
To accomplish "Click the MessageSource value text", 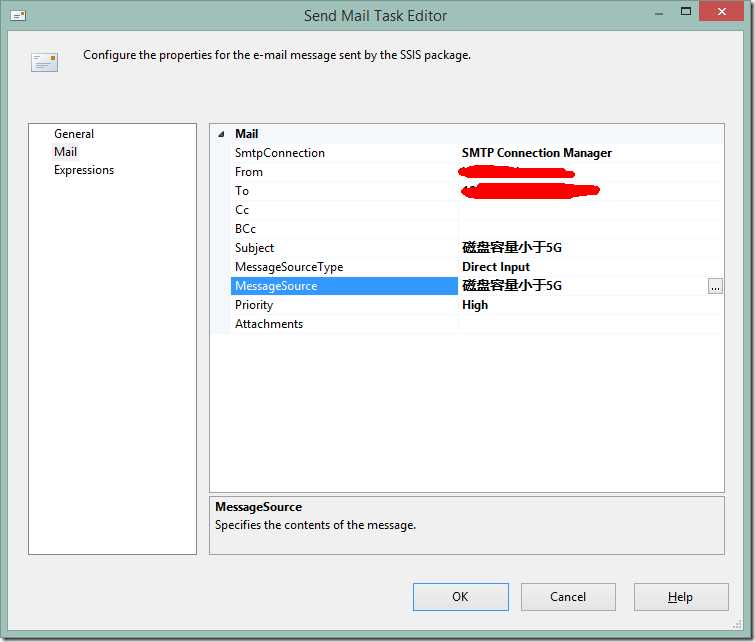I will click(511, 286).
